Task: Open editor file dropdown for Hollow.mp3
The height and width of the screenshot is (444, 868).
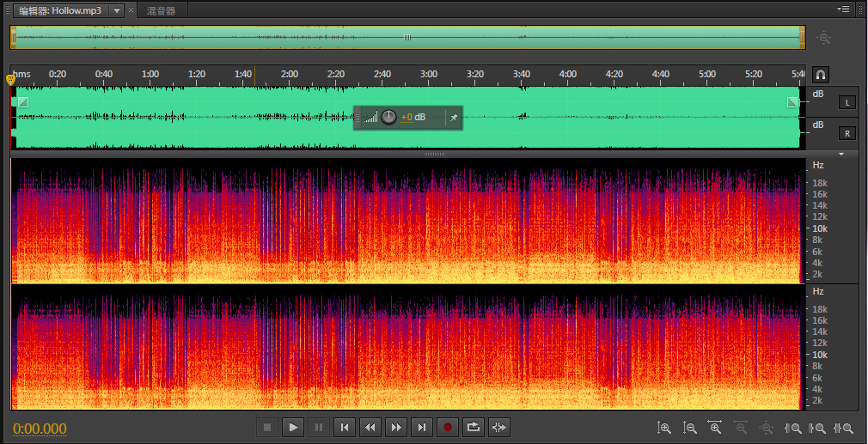Action: 117,10
